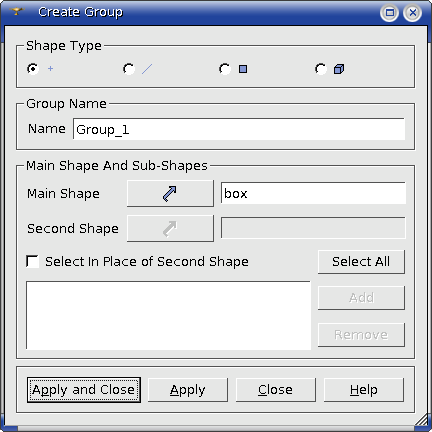Select the vertex shape type icon

click(x=50, y=69)
